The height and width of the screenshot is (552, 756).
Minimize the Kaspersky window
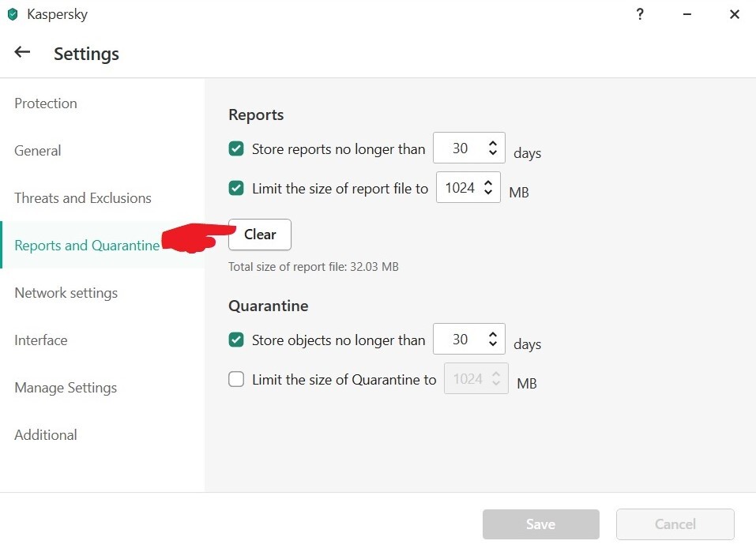click(687, 14)
